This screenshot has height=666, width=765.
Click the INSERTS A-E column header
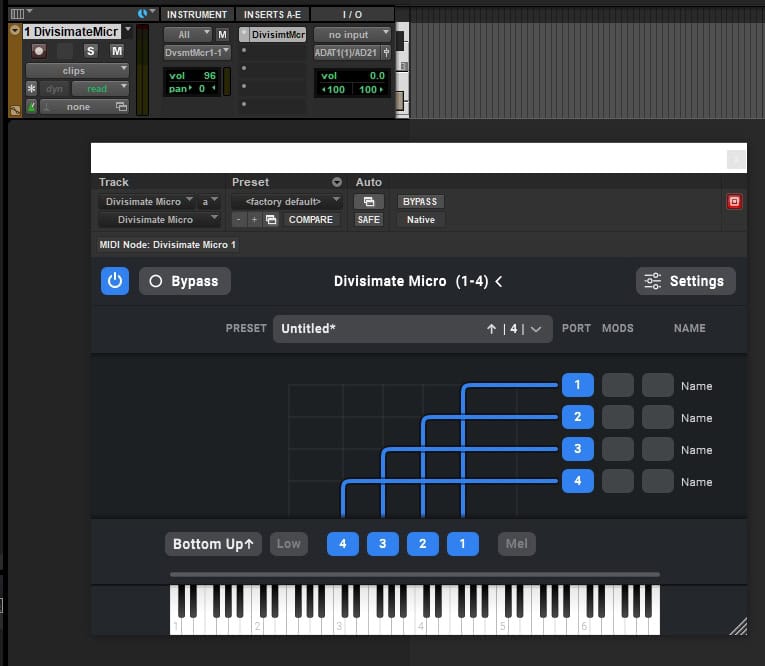pyautogui.click(x=272, y=15)
